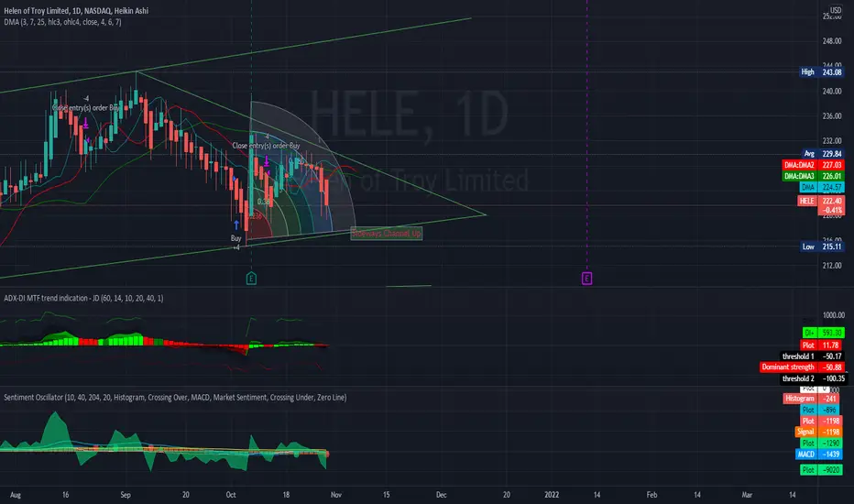
Task: Select the Helen of Troy Limited chart title
Action: [76, 10]
